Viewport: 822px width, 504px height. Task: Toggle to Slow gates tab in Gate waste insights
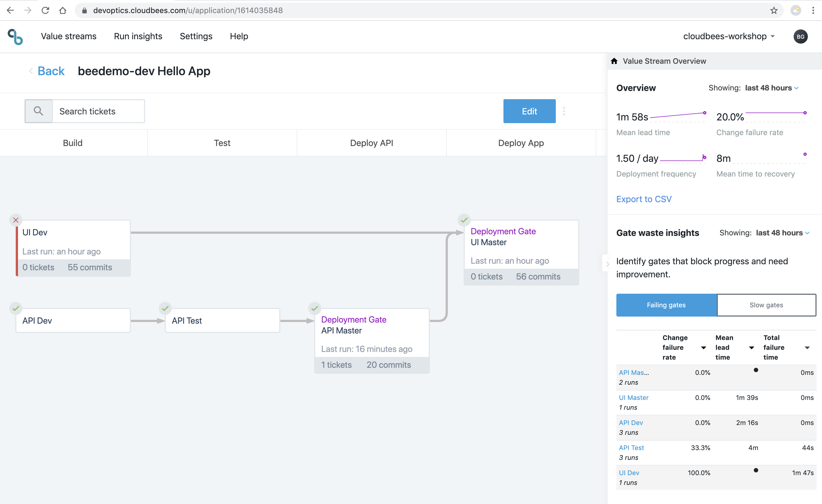tap(766, 305)
